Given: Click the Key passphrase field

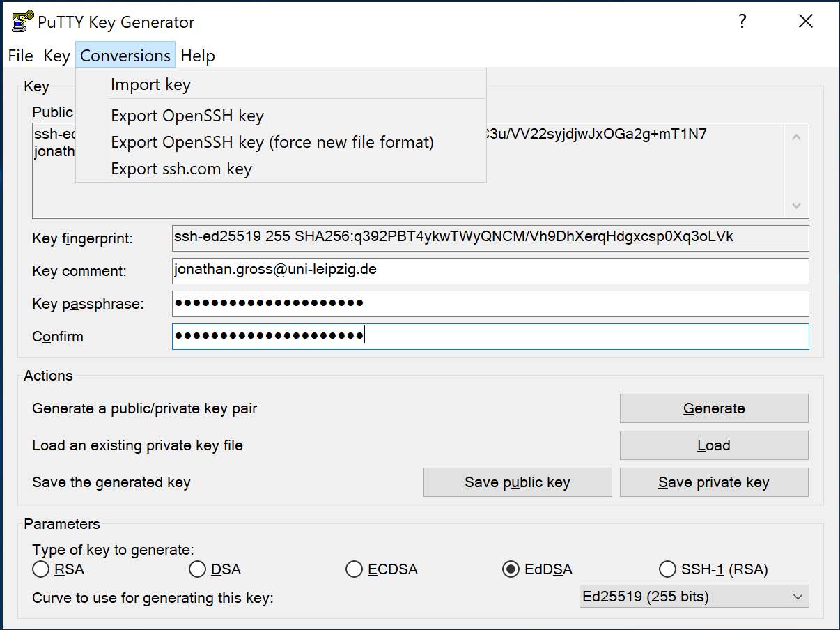Looking at the screenshot, I should coord(490,304).
